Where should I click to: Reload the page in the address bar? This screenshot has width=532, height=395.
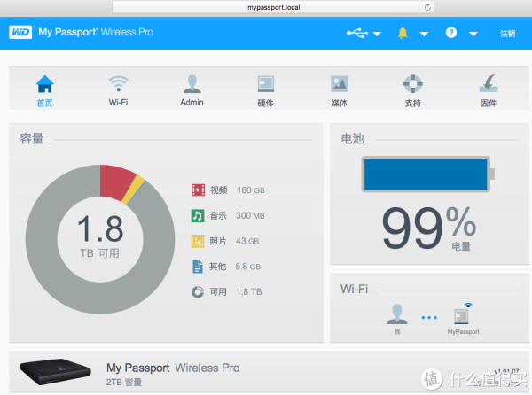pyautogui.click(x=427, y=7)
